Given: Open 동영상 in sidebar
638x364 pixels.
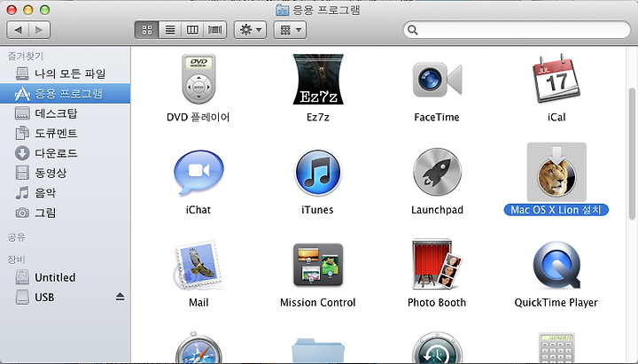Looking at the screenshot, I should click(x=65, y=173).
